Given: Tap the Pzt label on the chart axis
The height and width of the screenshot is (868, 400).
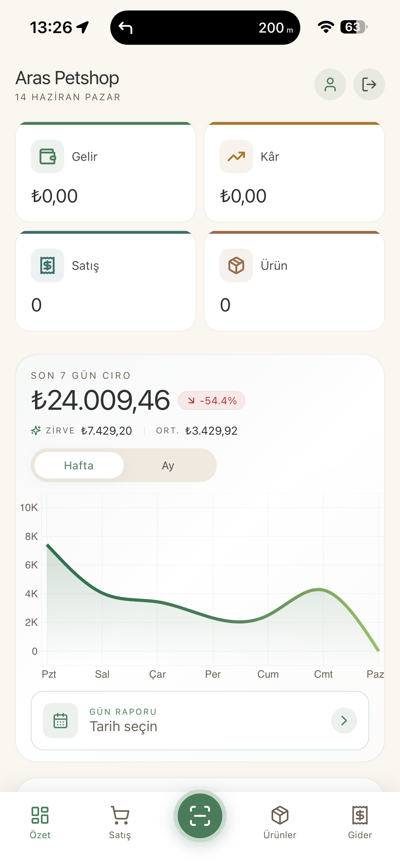Looking at the screenshot, I should (49, 674).
